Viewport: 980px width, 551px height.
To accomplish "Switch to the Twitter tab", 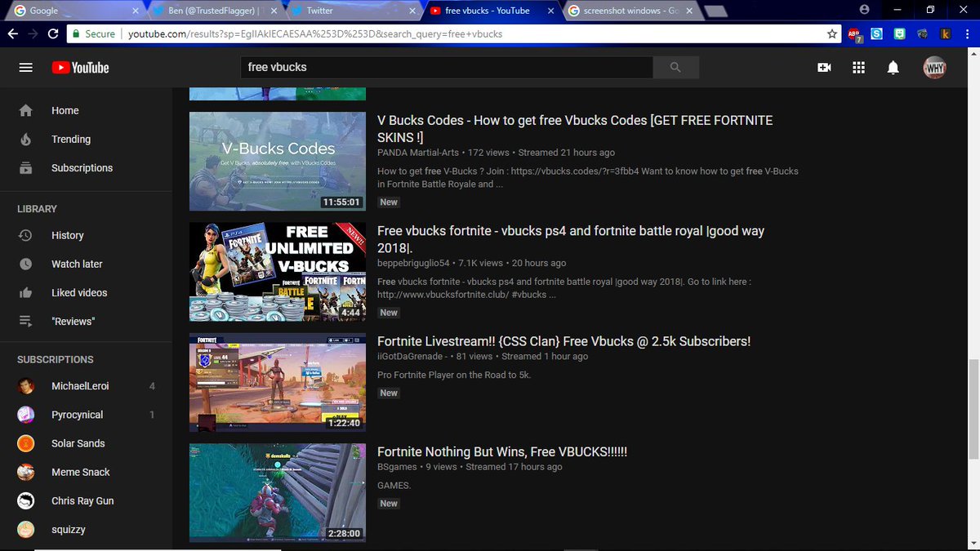I will pyautogui.click(x=353, y=11).
